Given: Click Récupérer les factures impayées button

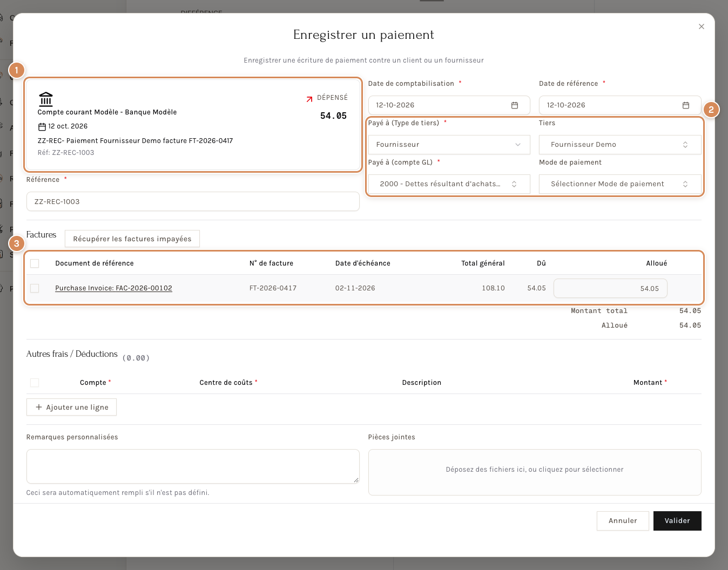Looking at the screenshot, I should click(x=132, y=239).
